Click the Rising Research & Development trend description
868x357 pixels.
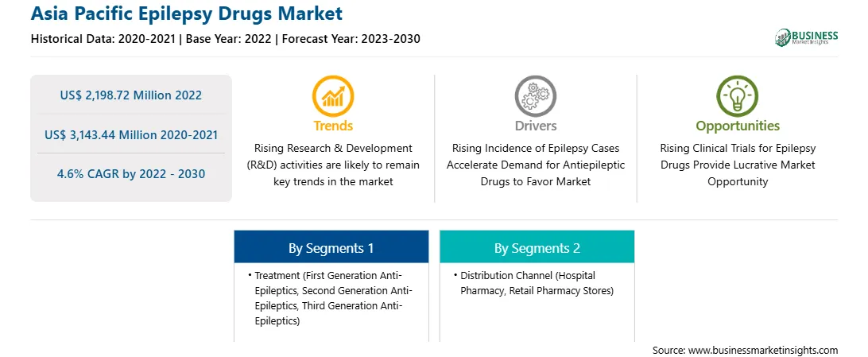tap(333, 165)
